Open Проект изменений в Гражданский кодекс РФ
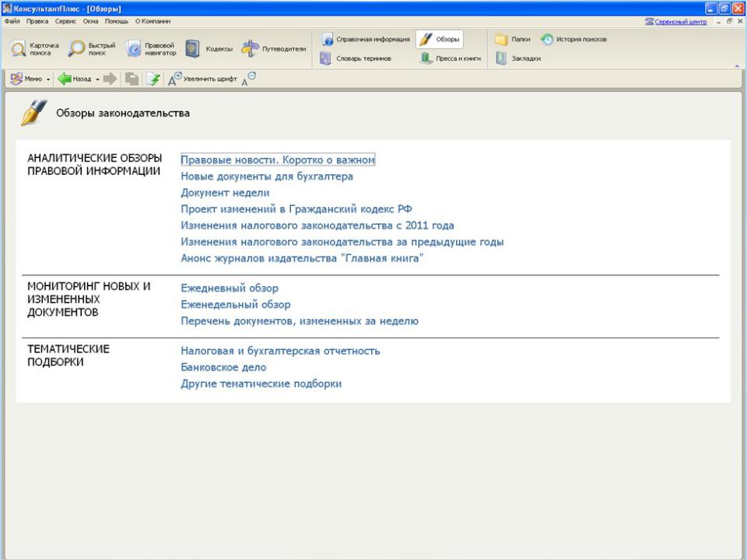The width and height of the screenshot is (747, 560). pos(296,209)
